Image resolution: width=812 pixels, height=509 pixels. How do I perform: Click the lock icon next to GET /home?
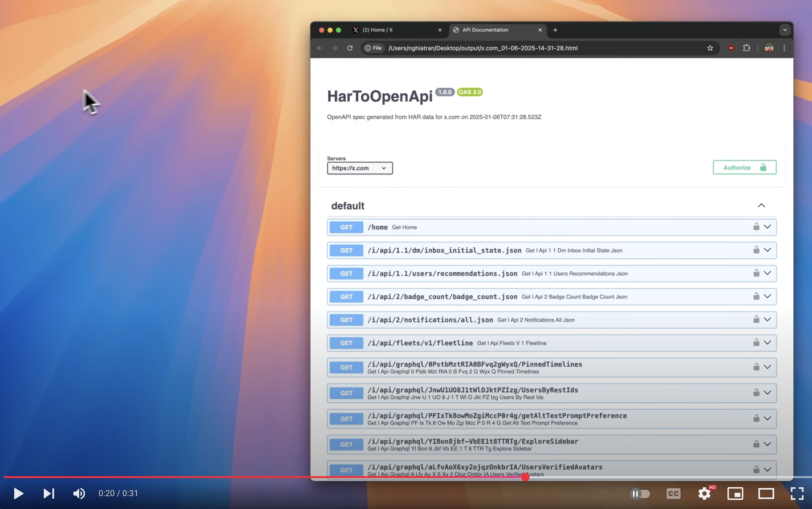(756, 227)
